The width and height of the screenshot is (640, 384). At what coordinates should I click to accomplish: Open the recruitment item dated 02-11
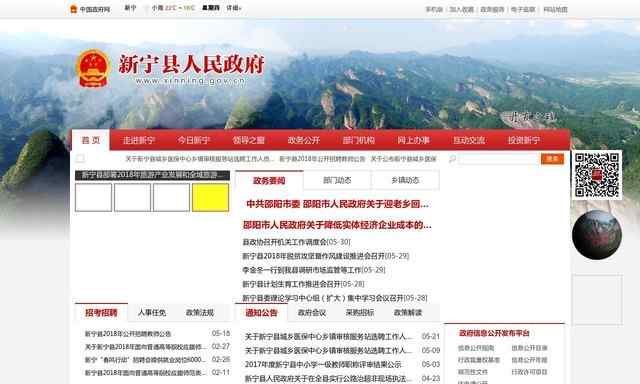(x=145, y=373)
